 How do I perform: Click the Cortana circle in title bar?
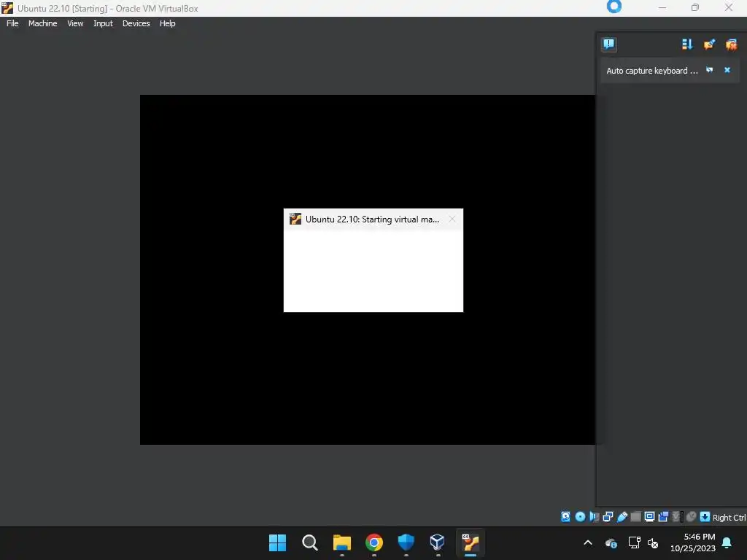point(614,7)
